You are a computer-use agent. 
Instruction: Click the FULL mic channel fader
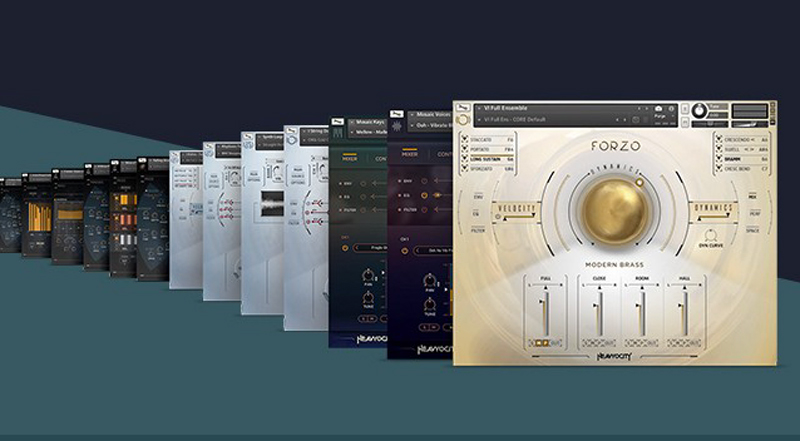pyautogui.click(x=544, y=312)
